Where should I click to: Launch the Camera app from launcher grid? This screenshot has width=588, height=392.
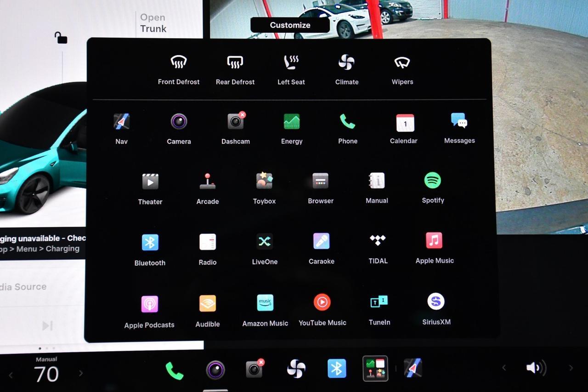pos(179,129)
